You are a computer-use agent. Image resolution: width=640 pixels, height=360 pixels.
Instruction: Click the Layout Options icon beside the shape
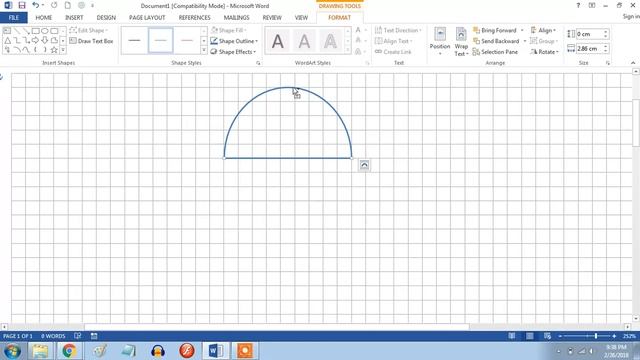(x=364, y=165)
